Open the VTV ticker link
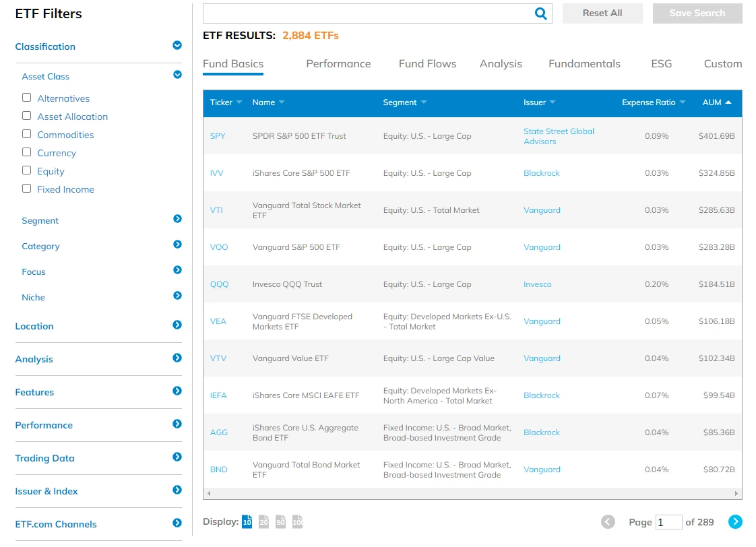This screenshot has width=756, height=547. point(218,358)
